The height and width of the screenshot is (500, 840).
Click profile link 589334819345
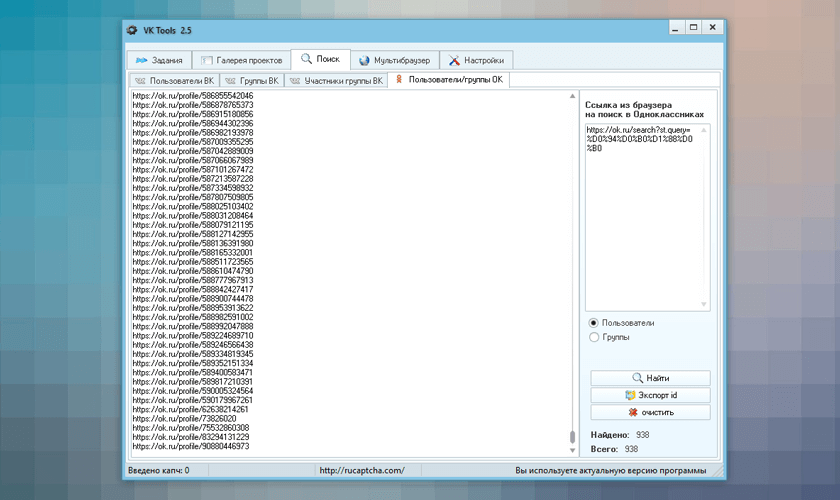[193, 354]
